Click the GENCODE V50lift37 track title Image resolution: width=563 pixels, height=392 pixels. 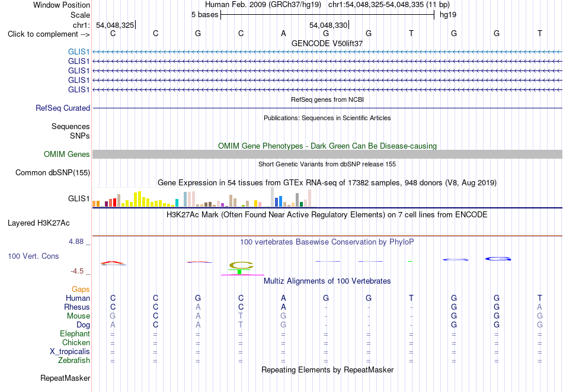pos(327,43)
